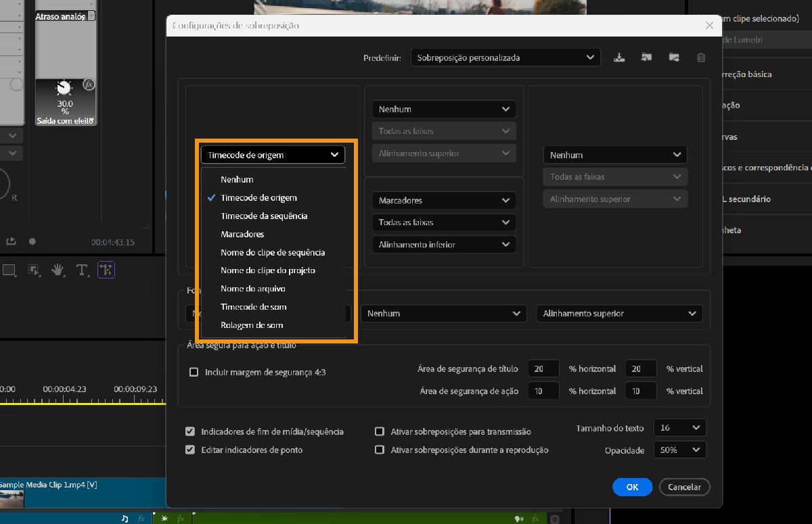
Task: Select Sample Media Clip 1.mp4 in timeline
Action: (83, 494)
